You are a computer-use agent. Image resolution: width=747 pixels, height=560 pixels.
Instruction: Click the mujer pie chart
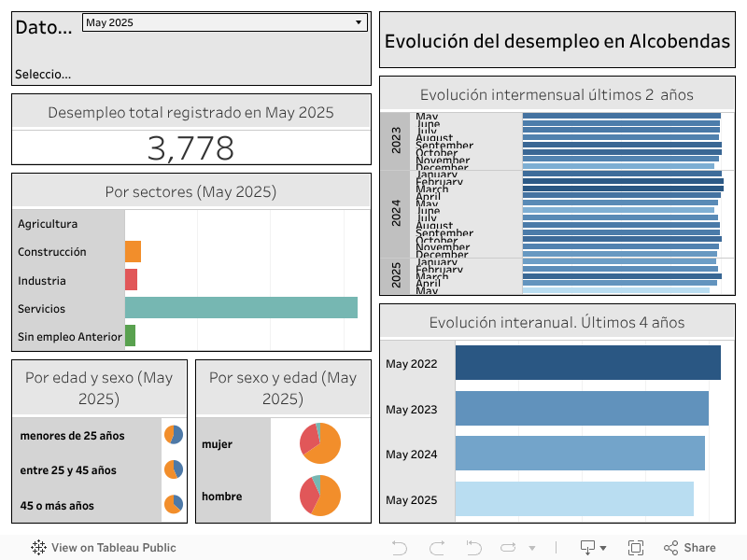(320, 443)
